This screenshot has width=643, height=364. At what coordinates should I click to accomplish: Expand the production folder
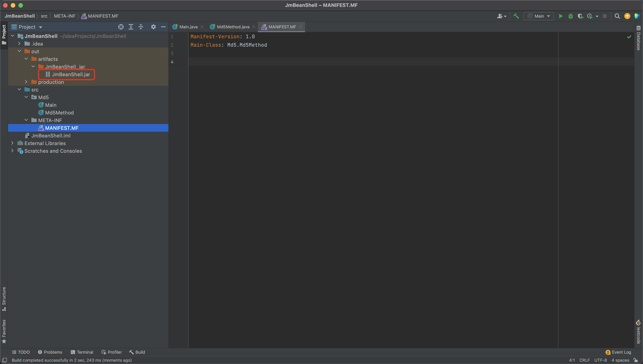26,82
